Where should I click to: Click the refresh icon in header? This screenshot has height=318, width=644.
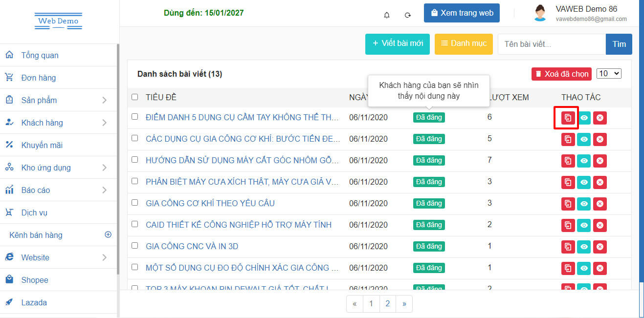pyautogui.click(x=408, y=15)
